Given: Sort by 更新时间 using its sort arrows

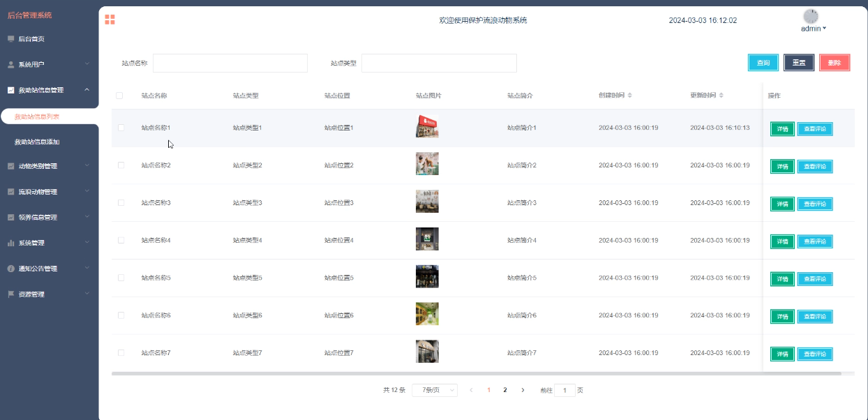Looking at the screenshot, I should point(721,95).
